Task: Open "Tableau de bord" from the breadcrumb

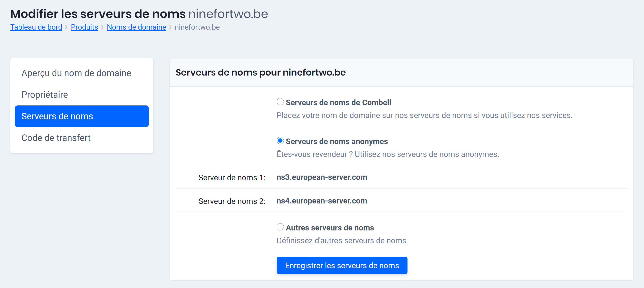Action: click(x=36, y=27)
